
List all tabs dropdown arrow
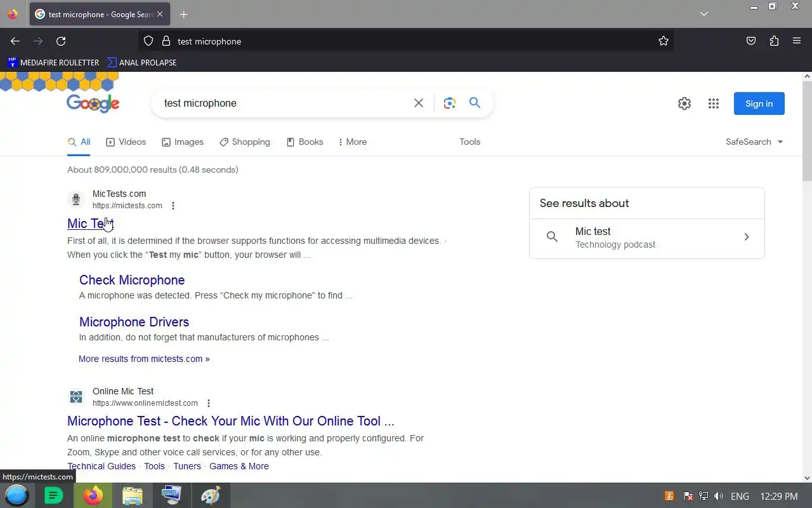click(x=704, y=14)
